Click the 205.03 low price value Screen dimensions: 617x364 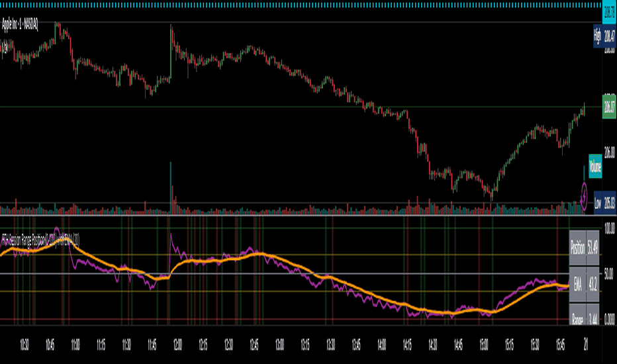tap(609, 203)
